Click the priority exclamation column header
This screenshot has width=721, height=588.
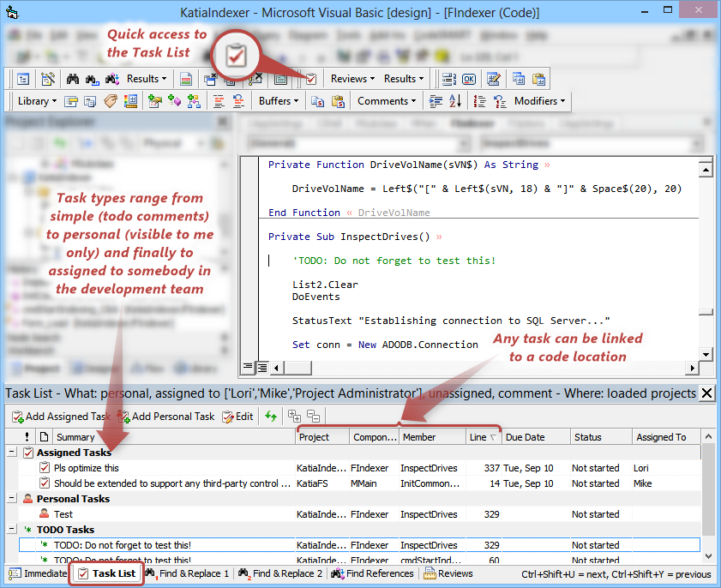click(27, 437)
